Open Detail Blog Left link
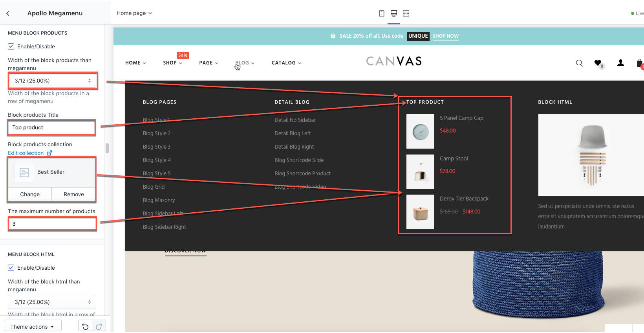The image size is (644, 333). (x=293, y=133)
